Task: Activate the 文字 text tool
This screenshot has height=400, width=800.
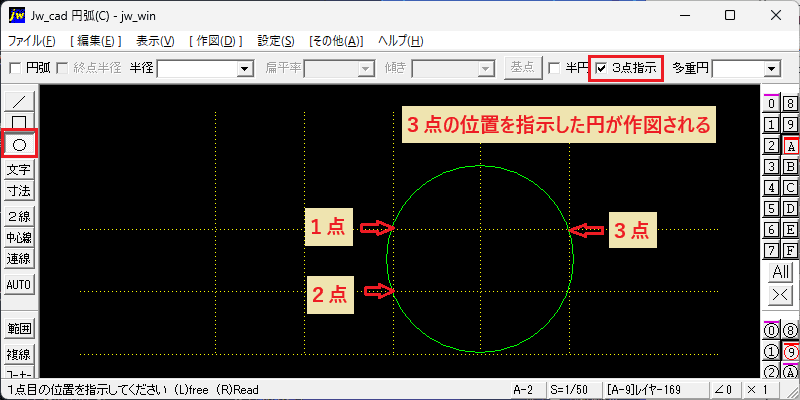Action: pos(19,169)
